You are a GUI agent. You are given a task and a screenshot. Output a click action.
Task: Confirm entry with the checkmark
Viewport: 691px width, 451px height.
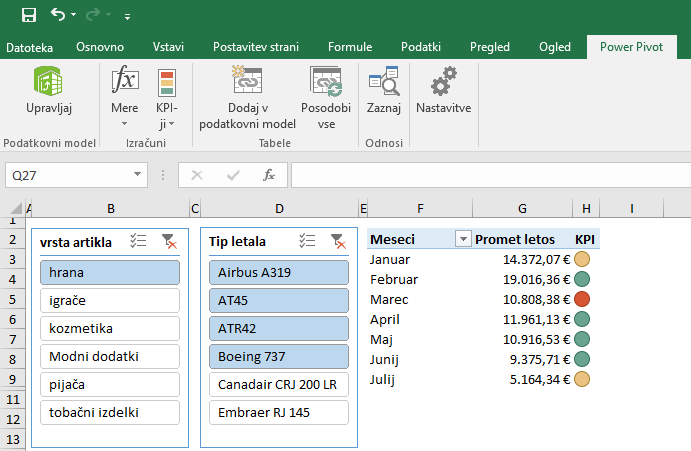pyautogui.click(x=233, y=175)
